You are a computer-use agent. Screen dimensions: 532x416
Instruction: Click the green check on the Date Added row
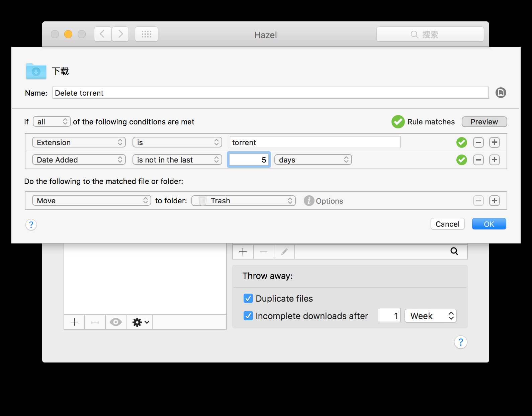point(462,160)
